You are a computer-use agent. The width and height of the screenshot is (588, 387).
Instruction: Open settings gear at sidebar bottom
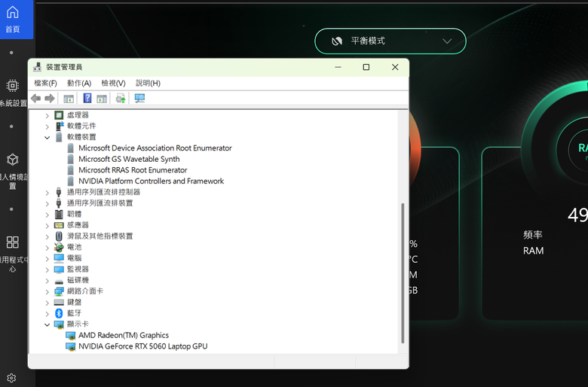click(x=11, y=378)
